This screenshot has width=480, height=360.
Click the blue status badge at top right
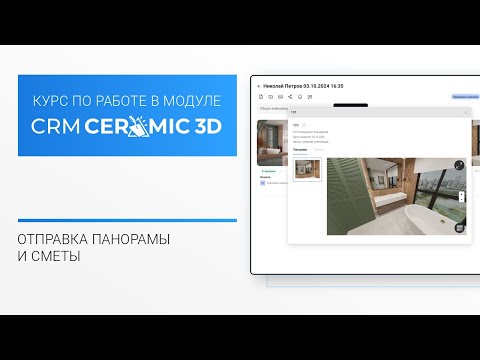(x=465, y=97)
